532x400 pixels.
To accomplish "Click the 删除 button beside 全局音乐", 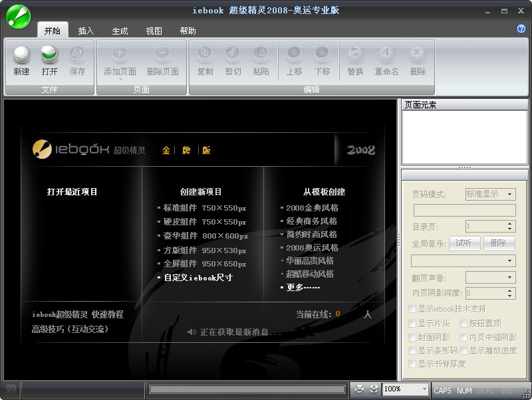I will (499, 243).
